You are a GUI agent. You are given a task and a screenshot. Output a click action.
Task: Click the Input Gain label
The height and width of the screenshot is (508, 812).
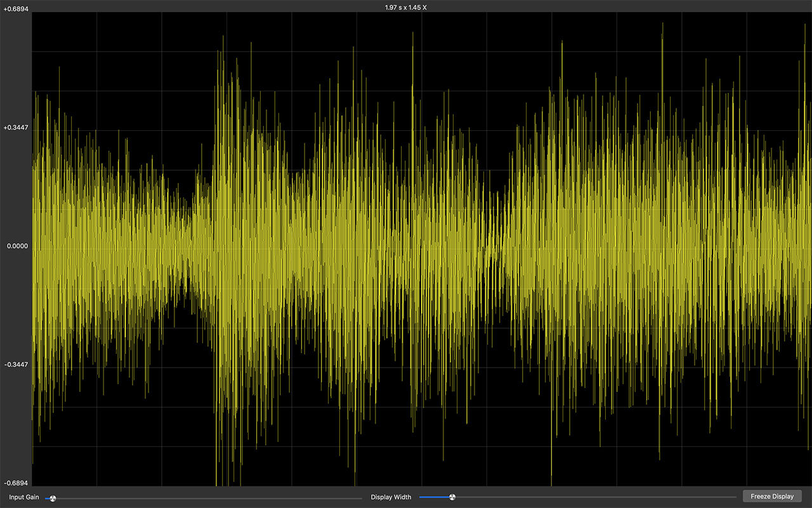[x=24, y=497]
